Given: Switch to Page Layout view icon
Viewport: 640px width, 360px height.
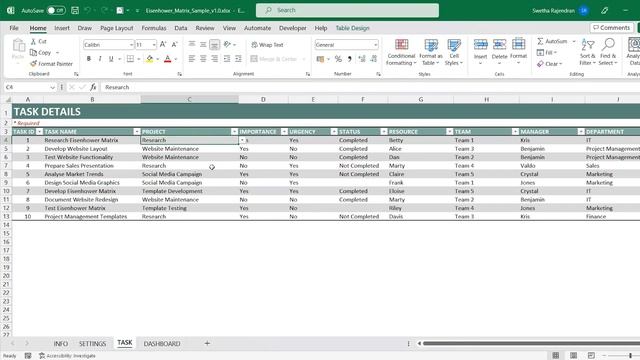Looking at the screenshot, I should pyautogui.click(x=573, y=356).
